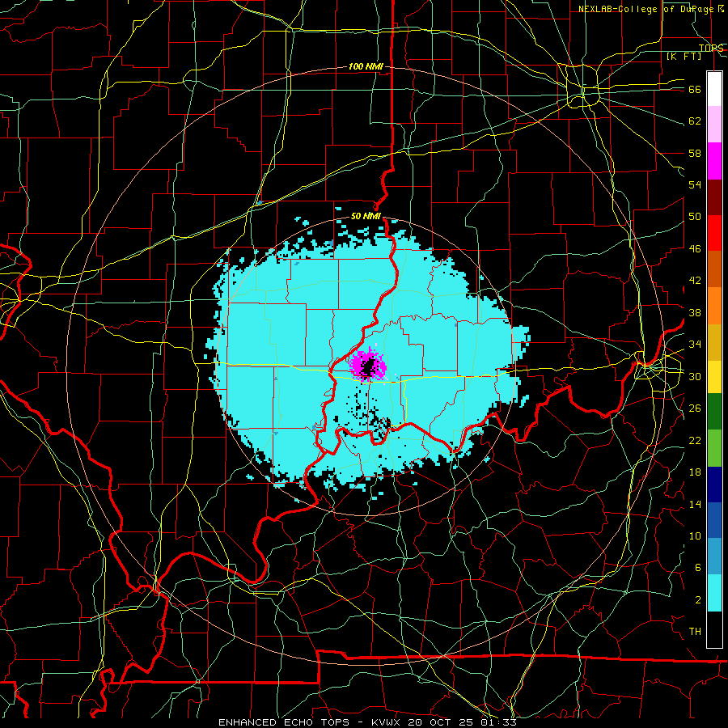This screenshot has width=728, height=728.
Task: Click the dark maroon legend swatch
Action: 714,197
